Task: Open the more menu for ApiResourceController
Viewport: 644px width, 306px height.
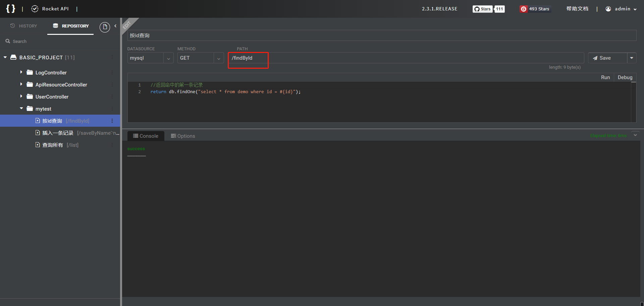Action: [x=112, y=84]
